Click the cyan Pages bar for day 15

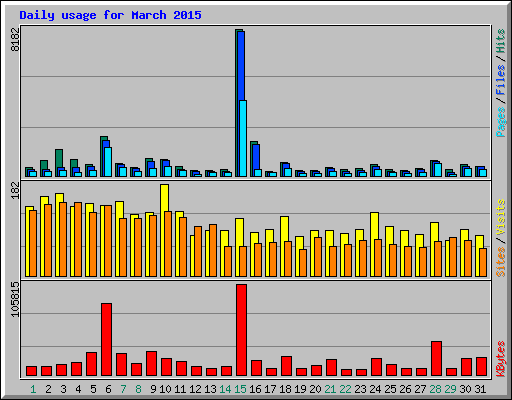(243, 138)
